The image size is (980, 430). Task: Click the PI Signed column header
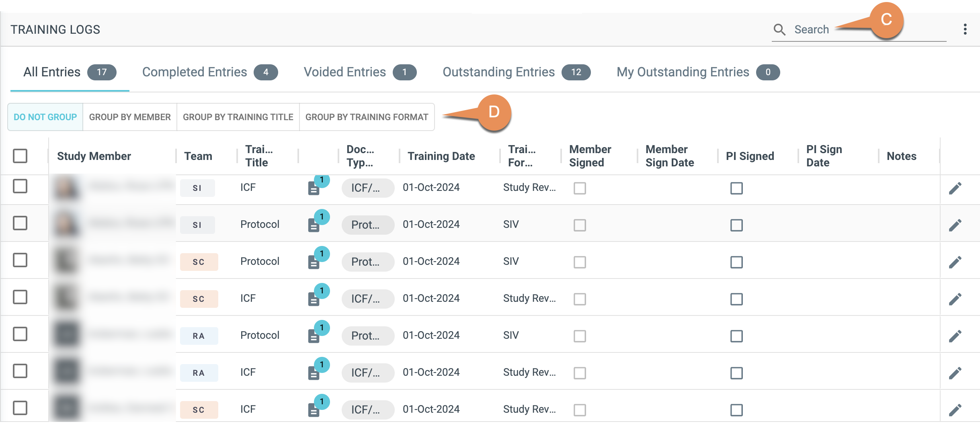(x=750, y=156)
